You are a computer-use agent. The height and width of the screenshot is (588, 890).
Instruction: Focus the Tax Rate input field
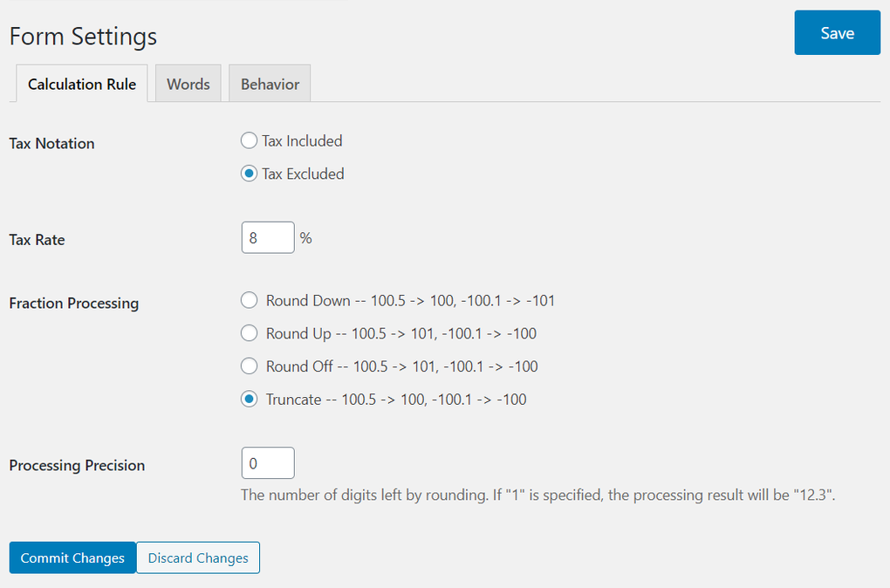pyautogui.click(x=268, y=237)
